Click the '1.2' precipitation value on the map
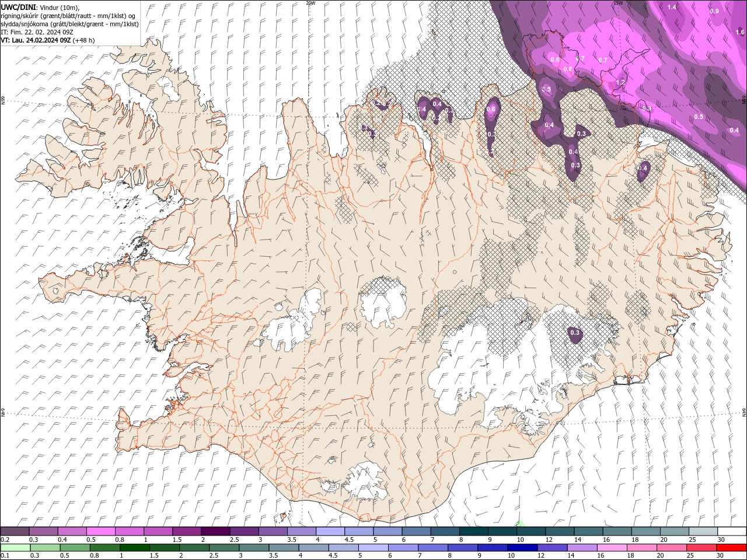747x560 pixels. coord(620,82)
